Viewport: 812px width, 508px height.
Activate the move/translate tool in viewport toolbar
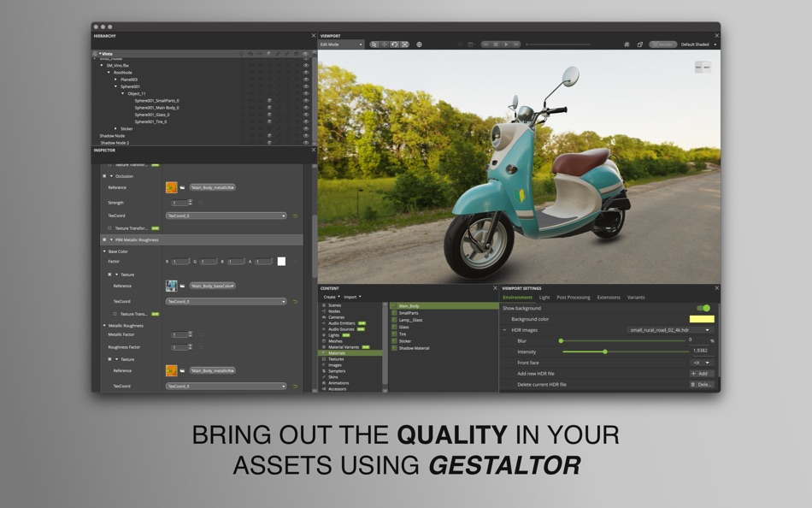click(x=385, y=44)
